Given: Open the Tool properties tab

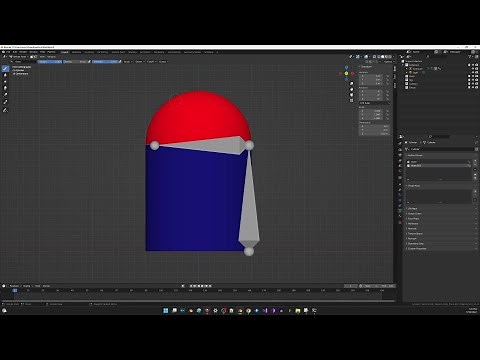Looking at the screenshot, I should tap(400, 143).
